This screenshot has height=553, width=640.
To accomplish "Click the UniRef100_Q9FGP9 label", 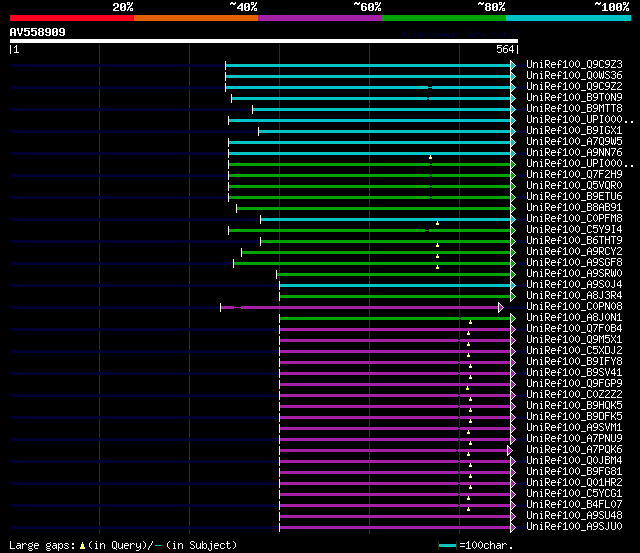I will click(x=574, y=384).
